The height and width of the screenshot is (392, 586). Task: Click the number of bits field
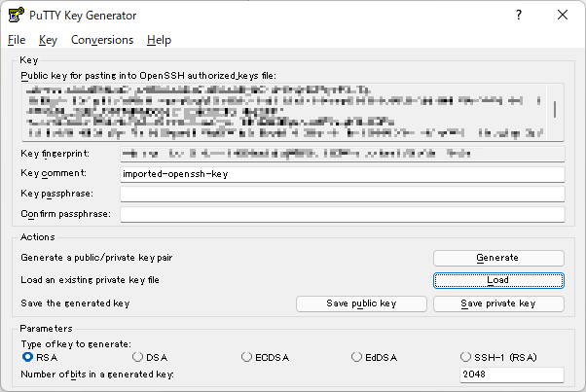tap(512, 374)
